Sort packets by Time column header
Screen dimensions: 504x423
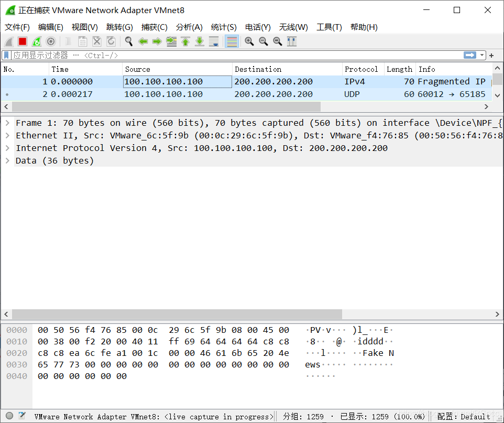85,69
